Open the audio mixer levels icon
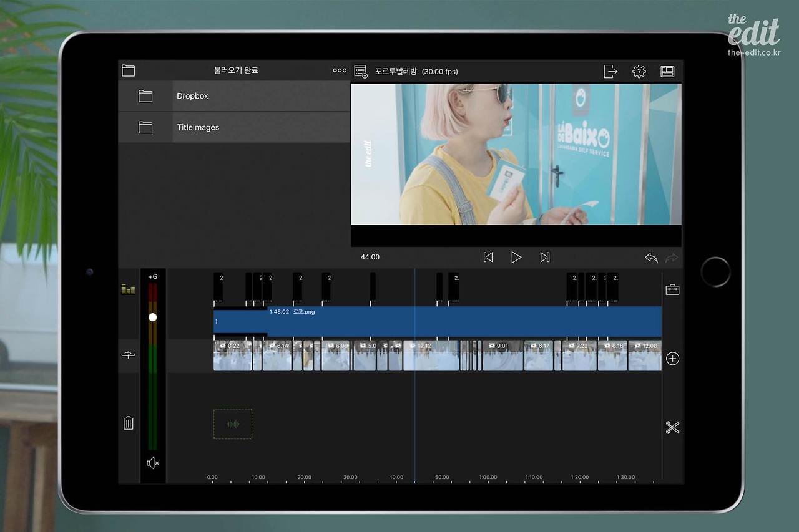799x532 pixels. [x=128, y=289]
